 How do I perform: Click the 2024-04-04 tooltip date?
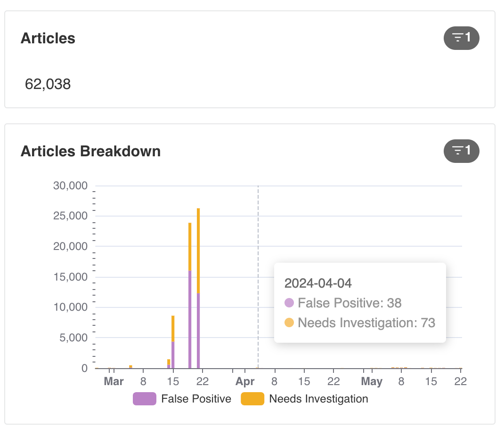click(318, 283)
